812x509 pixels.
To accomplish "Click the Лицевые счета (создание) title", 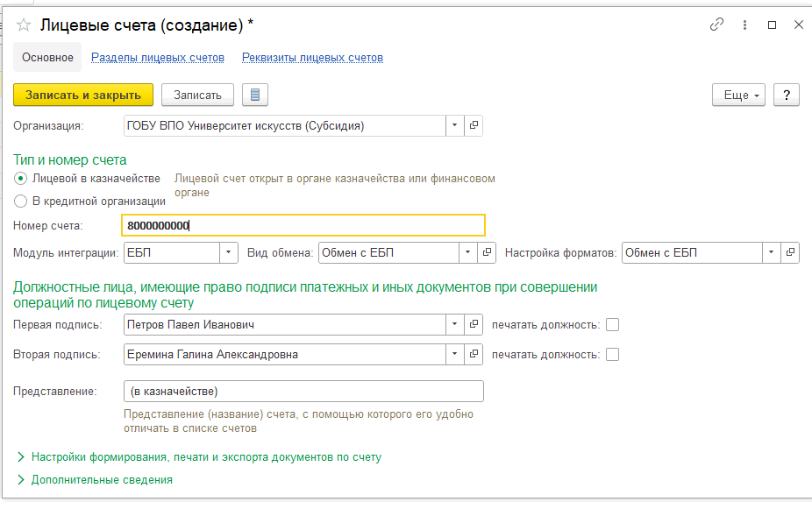I will (x=147, y=25).
